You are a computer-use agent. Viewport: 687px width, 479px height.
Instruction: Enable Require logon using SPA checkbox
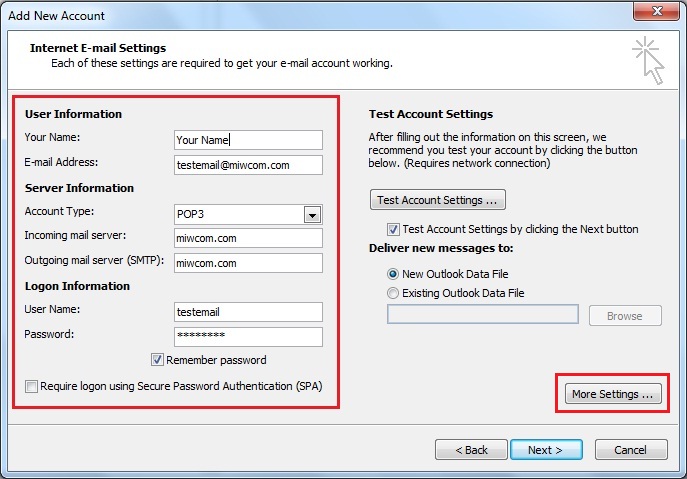tap(31, 387)
